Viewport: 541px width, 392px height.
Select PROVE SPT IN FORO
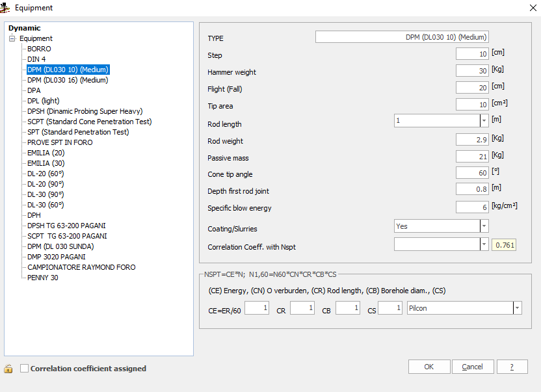60,142
